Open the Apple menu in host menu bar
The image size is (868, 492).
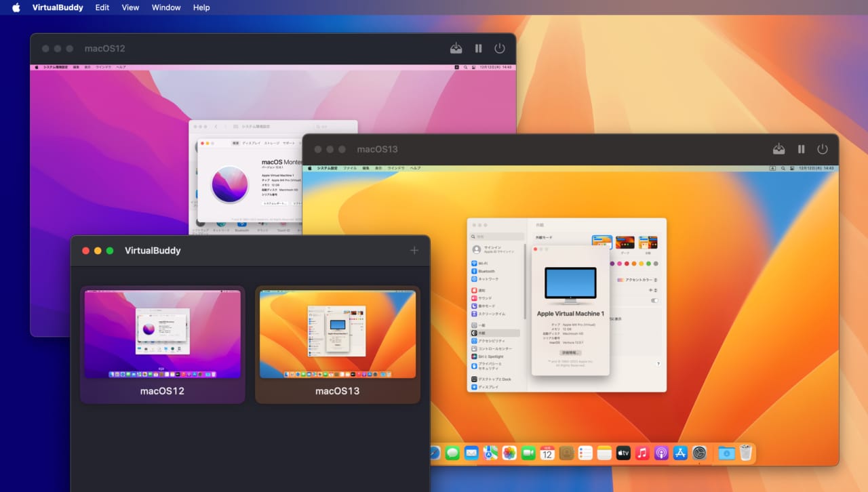[16, 7]
